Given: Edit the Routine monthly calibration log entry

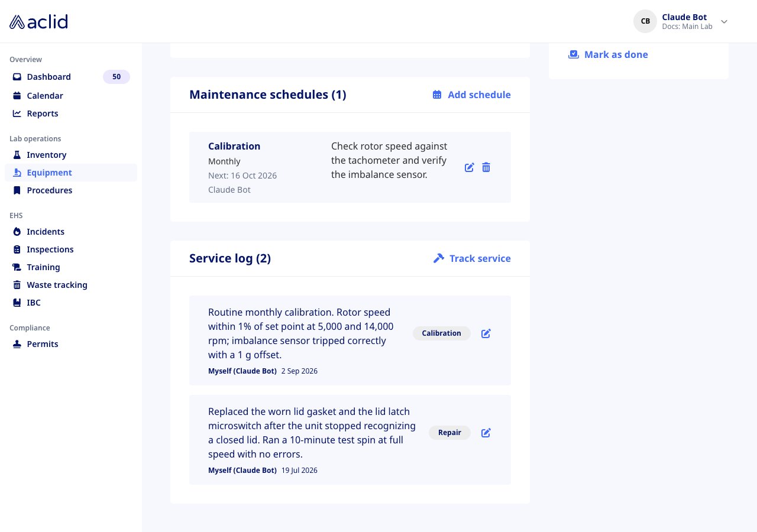Looking at the screenshot, I should point(486,333).
